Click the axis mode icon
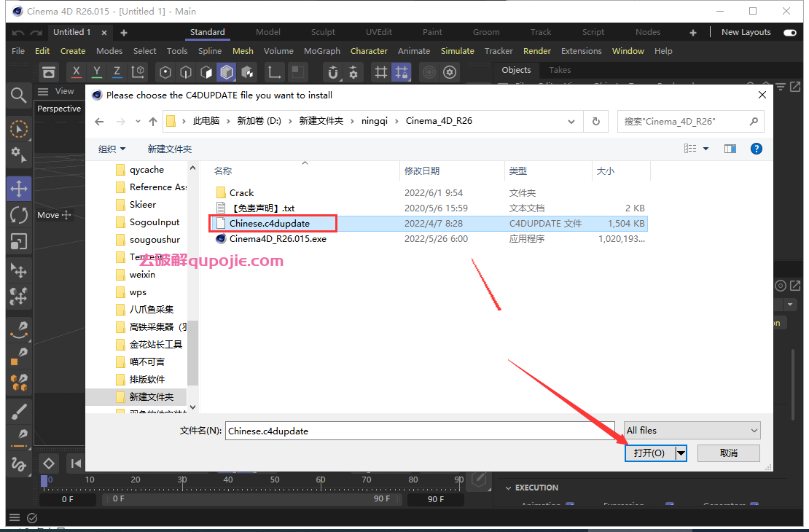Image resolution: width=809 pixels, height=532 pixels. click(275, 72)
